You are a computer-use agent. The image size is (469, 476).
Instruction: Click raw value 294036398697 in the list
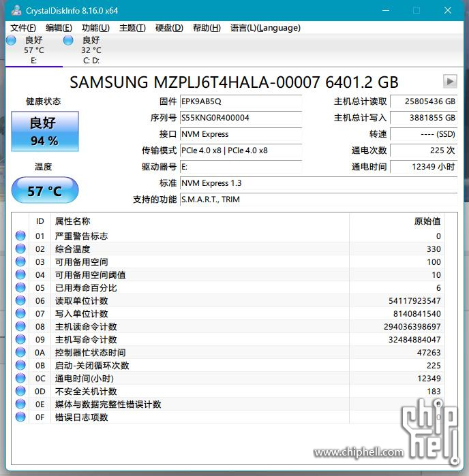(x=412, y=327)
